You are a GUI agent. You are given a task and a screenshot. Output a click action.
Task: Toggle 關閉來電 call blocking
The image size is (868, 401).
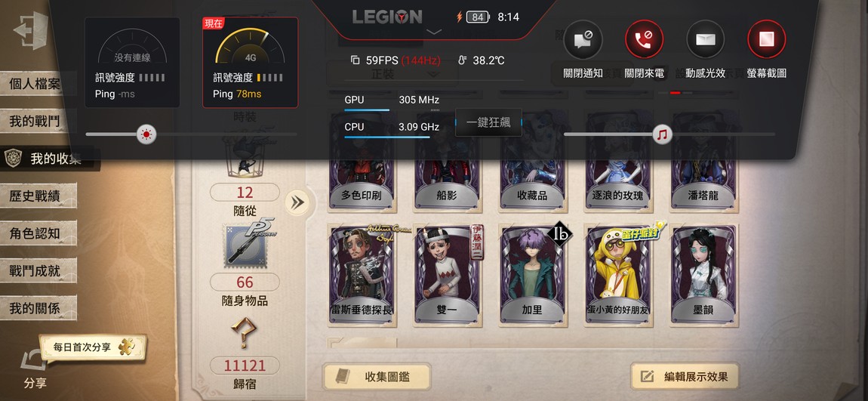pyautogui.click(x=644, y=40)
